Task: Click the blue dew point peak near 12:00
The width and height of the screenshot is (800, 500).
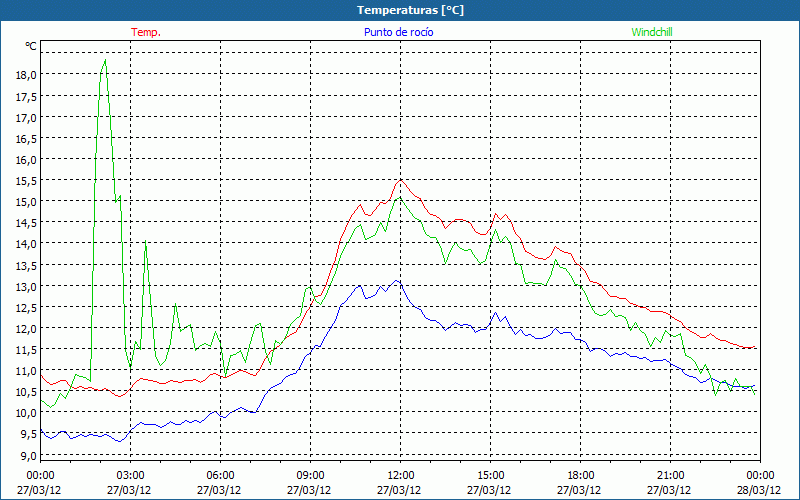Action: click(396, 281)
